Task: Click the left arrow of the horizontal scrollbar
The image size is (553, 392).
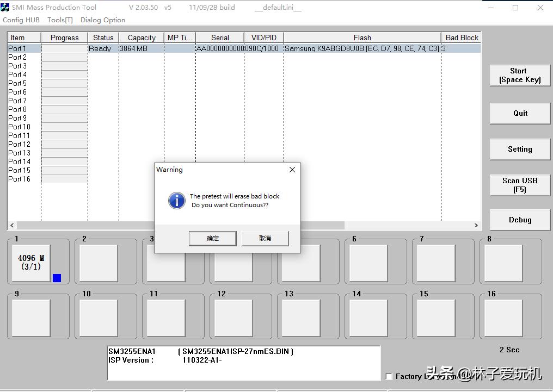Action: [13, 226]
